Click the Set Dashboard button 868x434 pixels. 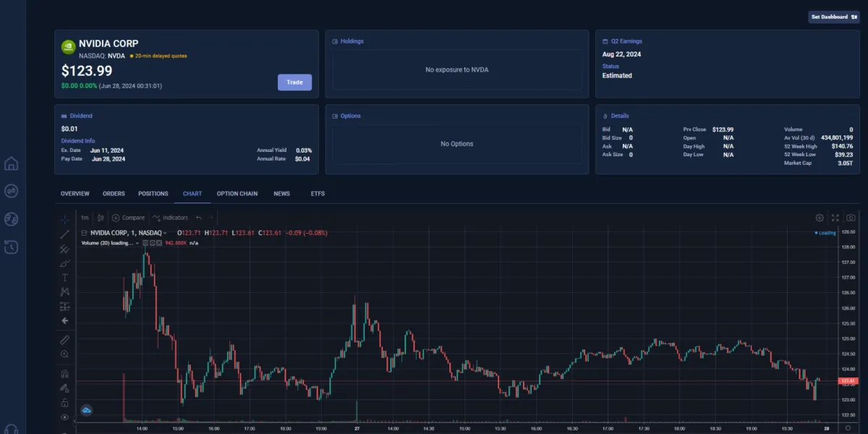[x=833, y=17]
